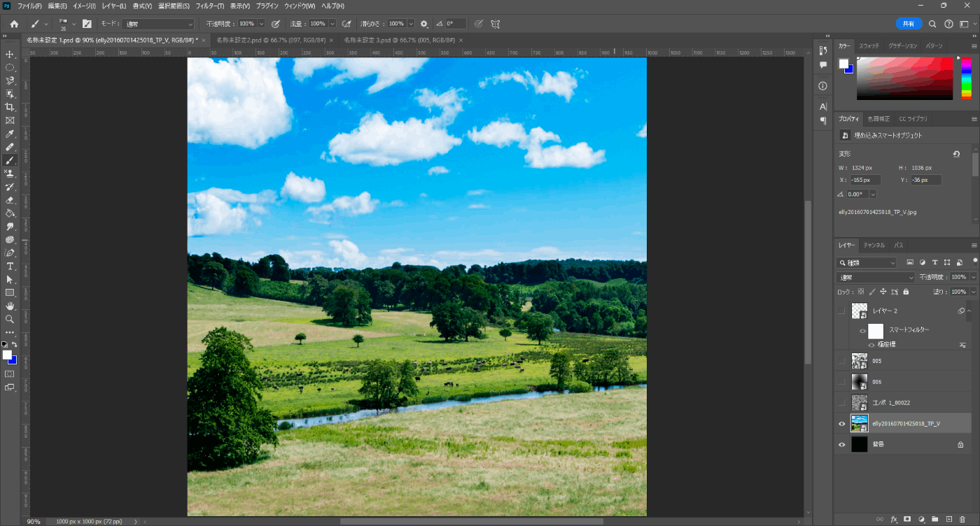Switch to the チャンネル tab
This screenshot has height=526, width=980.
[x=874, y=246]
